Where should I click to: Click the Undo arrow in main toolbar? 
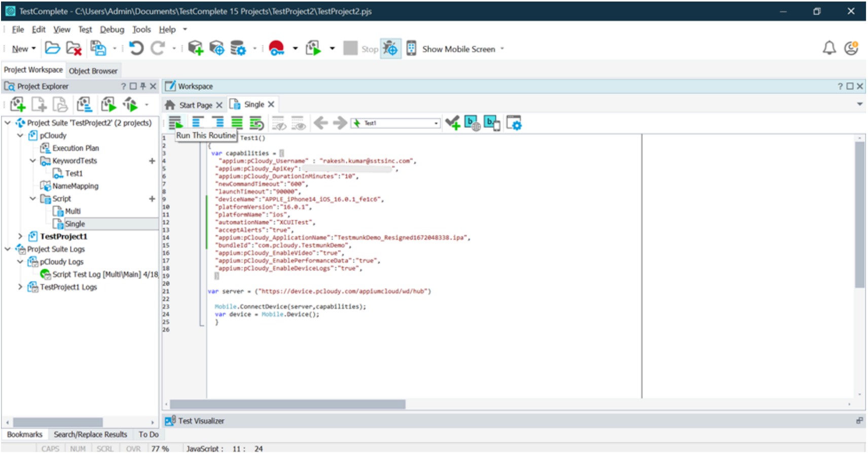[x=136, y=49]
